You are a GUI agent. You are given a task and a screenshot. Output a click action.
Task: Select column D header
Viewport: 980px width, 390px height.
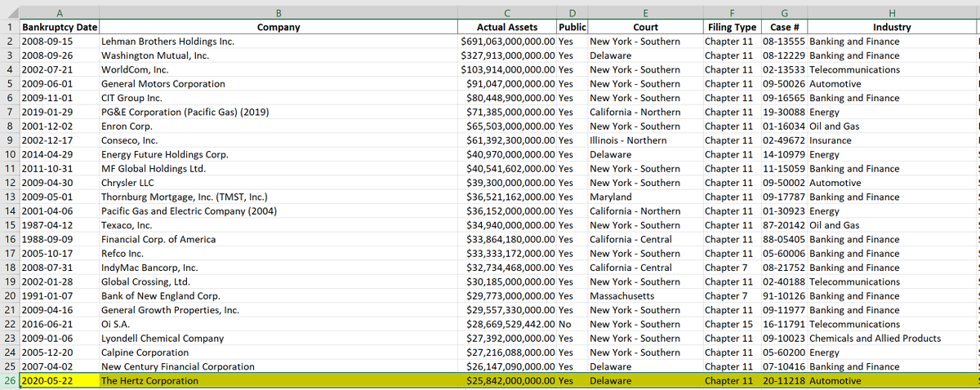click(572, 12)
